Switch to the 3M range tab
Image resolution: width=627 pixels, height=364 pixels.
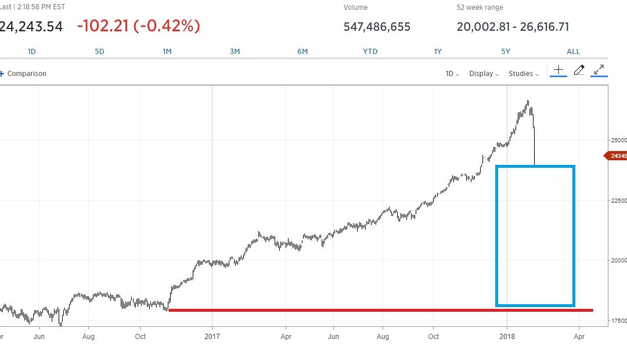235,51
